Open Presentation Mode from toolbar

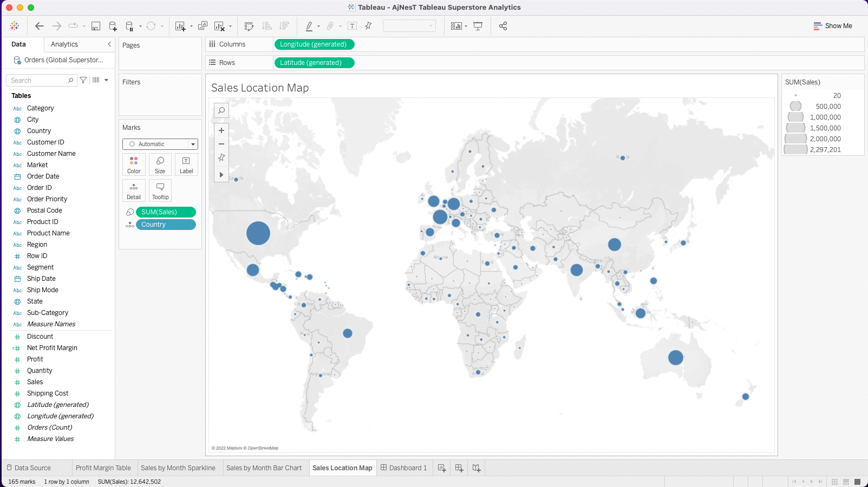pyautogui.click(x=478, y=26)
